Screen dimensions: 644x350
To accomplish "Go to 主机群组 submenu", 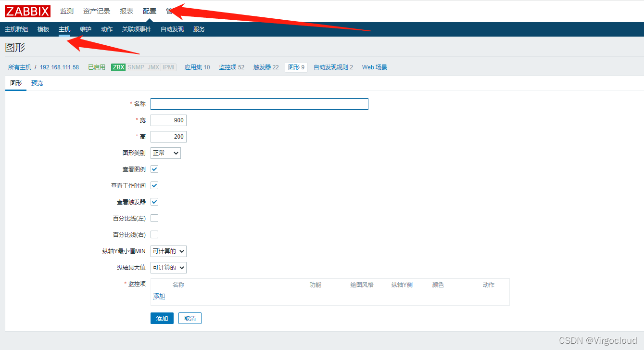I will click(x=16, y=29).
